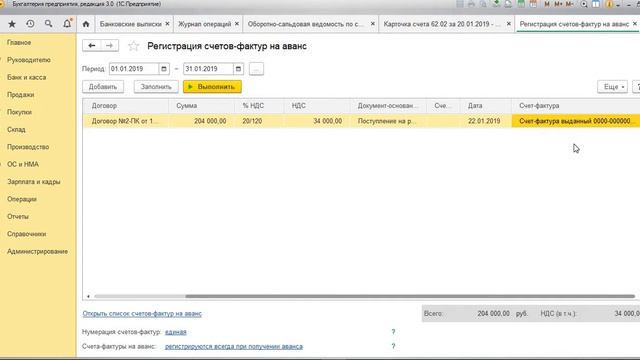The width and height of the screenshot is (640, 360).
Task: Click the horizontal scrollbar under the table
Action: pyautogui.click(x=410, y=296)
